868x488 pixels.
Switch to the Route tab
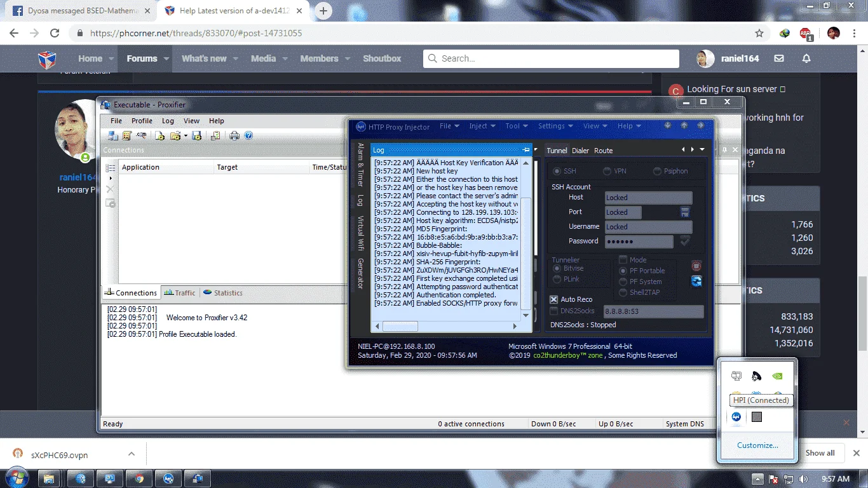[604, 151]
